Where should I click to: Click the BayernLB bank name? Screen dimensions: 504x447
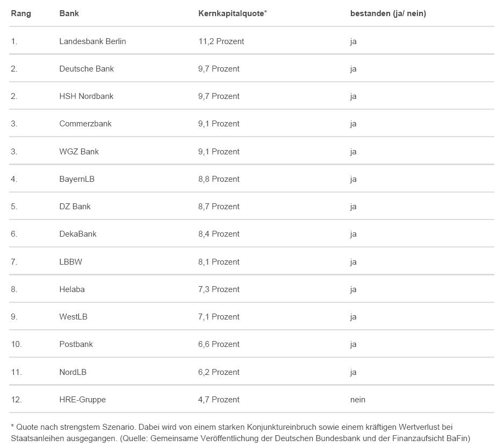tap(76, 179)
